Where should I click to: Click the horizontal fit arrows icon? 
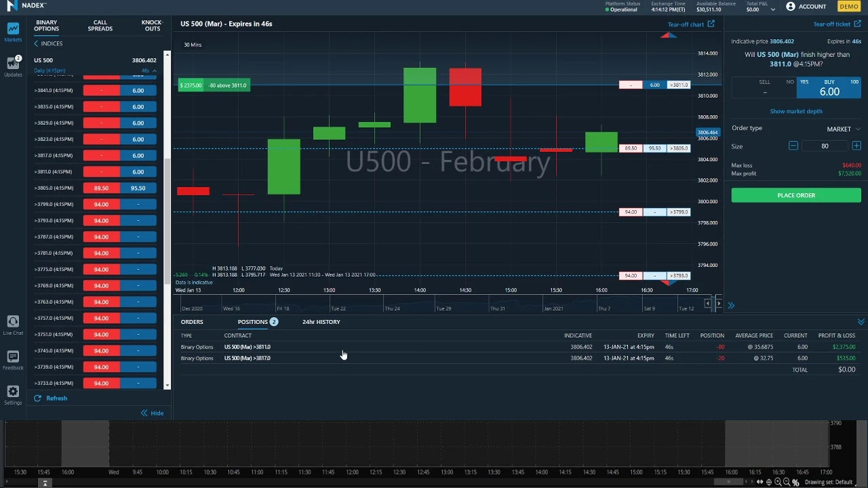(760, 483)
